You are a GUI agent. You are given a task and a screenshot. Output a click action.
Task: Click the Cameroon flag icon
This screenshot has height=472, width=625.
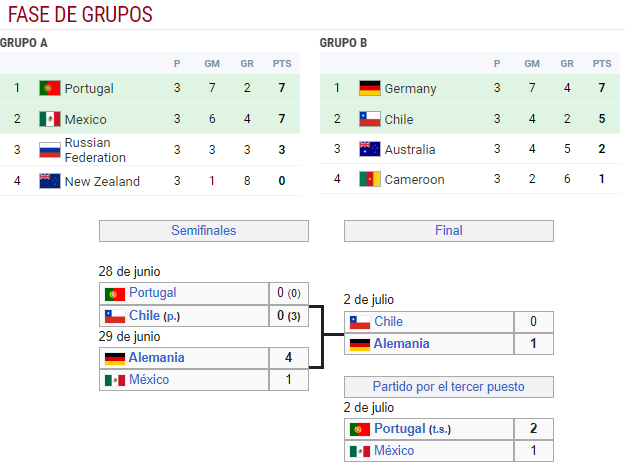[x=369, y=179]
